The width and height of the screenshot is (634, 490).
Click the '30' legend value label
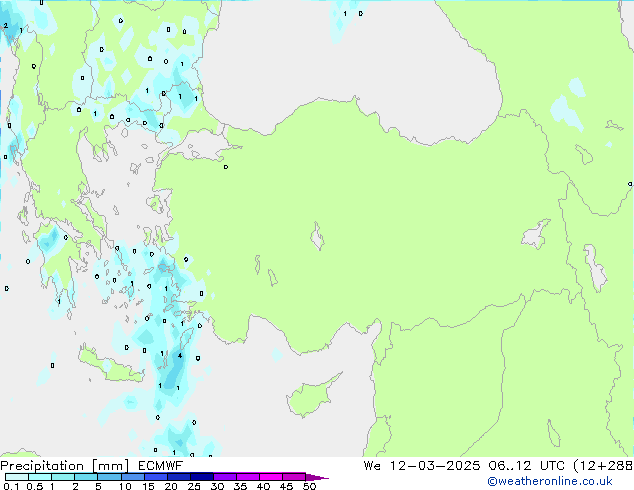(217, 486)
